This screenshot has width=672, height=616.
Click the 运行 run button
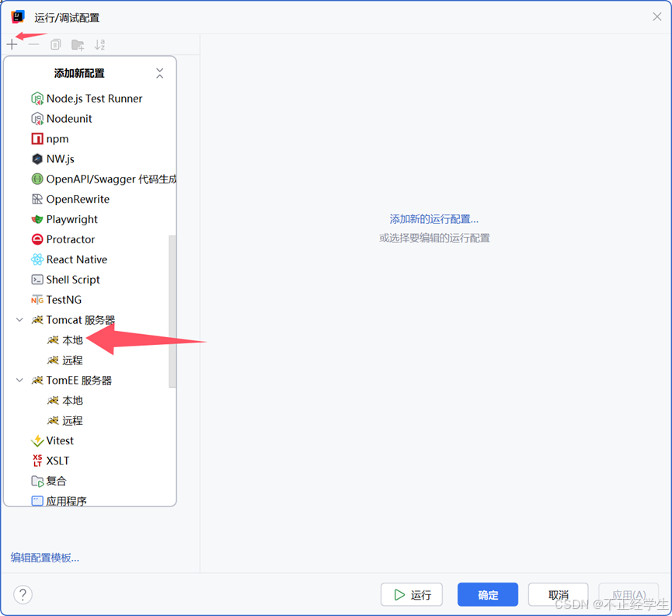click(x=412, y=594)
